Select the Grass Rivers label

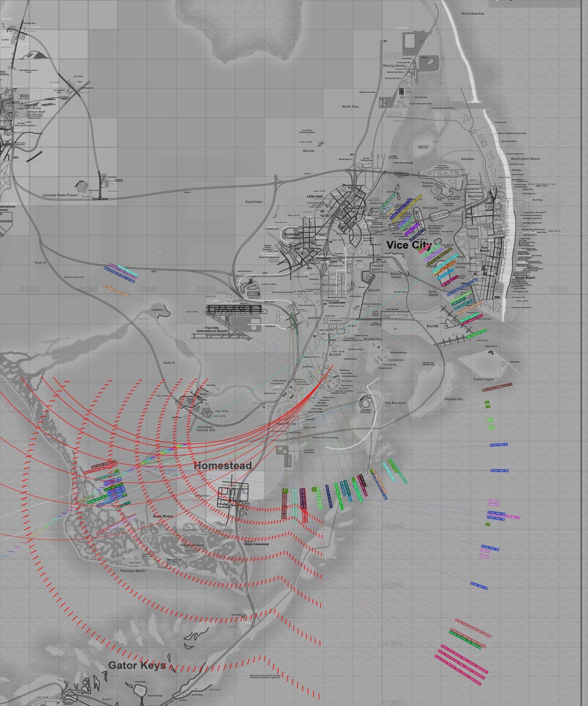163,516
